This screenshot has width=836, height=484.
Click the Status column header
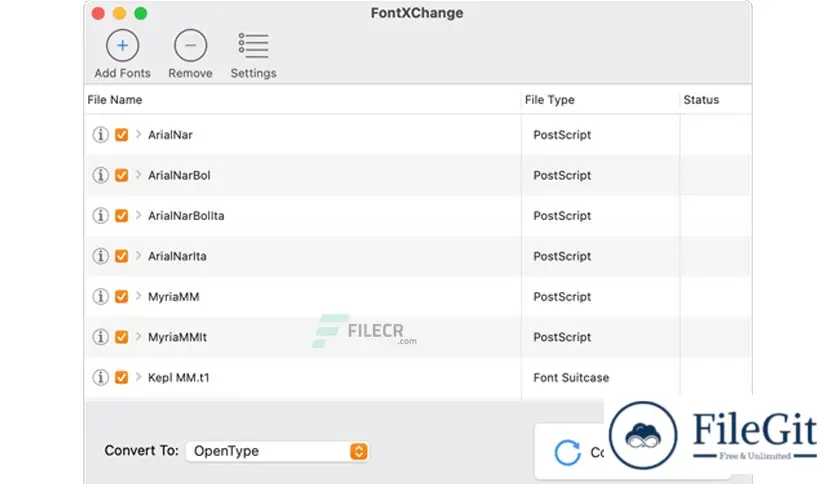[x=701, y=100]
